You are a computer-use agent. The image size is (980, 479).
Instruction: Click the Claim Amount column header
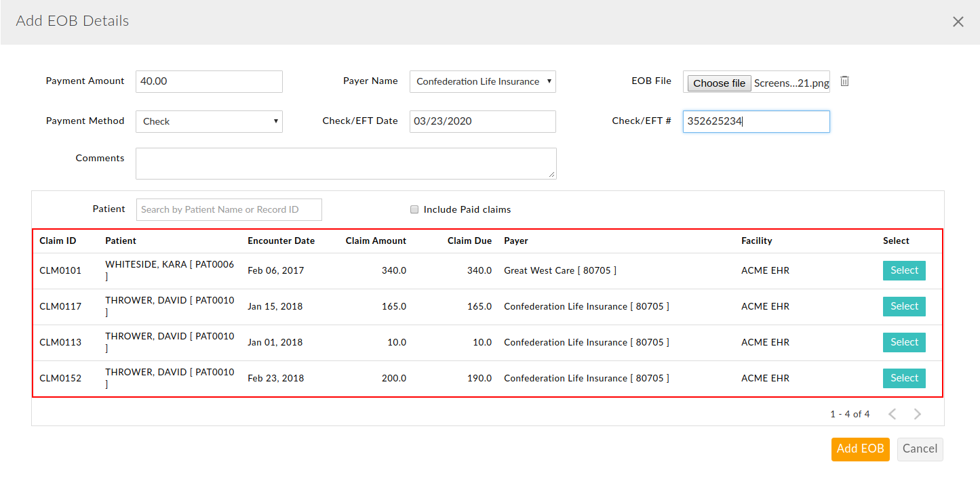(x=376, y=241)
